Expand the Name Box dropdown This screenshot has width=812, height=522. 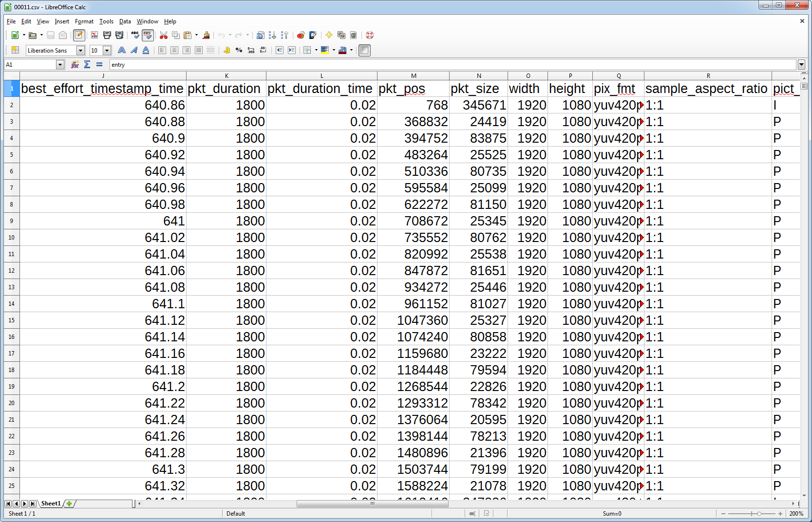(x=60, y=65)
